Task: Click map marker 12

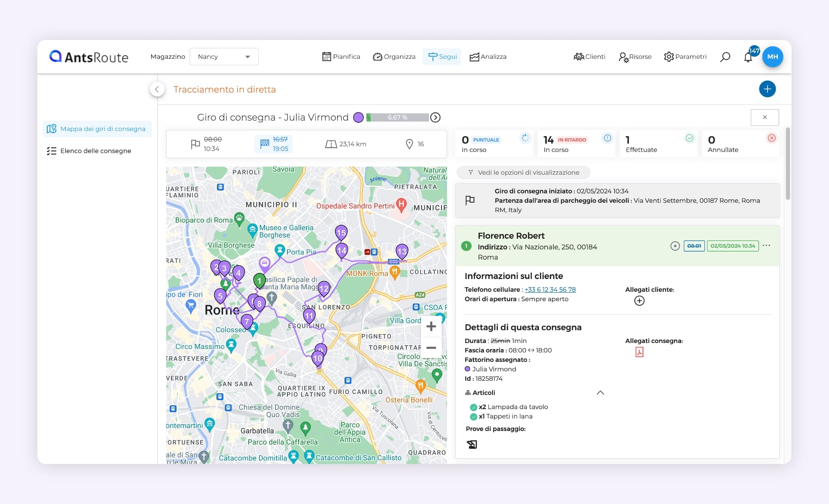Action: tap(324, 289)
